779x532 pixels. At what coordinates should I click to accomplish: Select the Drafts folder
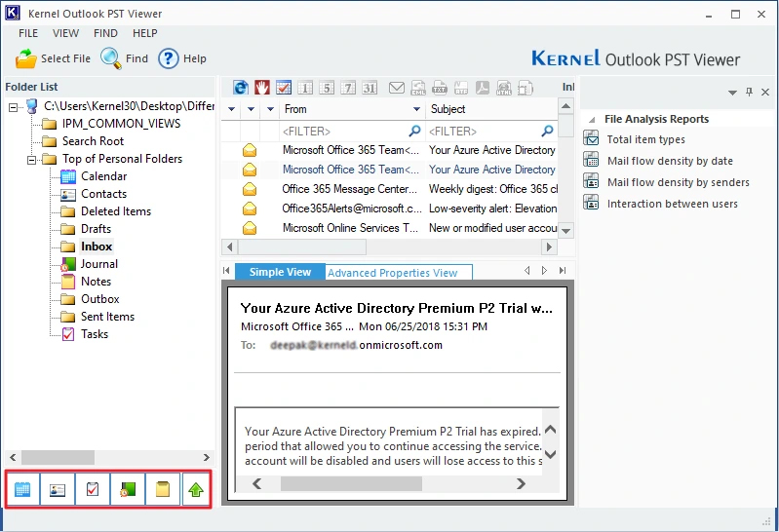[x=96, y=229]
